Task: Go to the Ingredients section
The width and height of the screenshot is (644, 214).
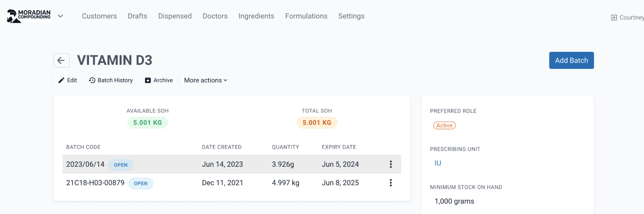Action: (256, 16)
